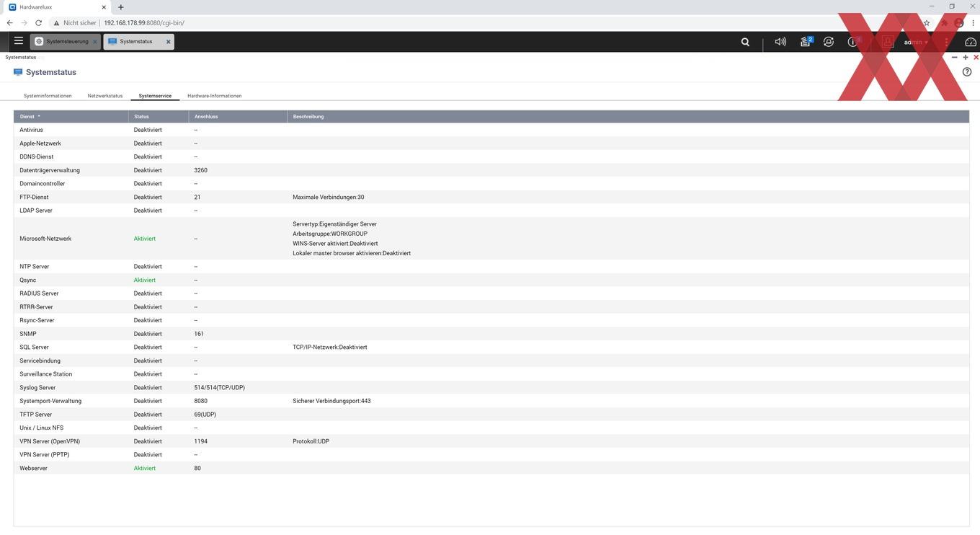The image size is (980, 535).
Task: Click the Nicht sicher security warning icon
Action: point(57,23)
